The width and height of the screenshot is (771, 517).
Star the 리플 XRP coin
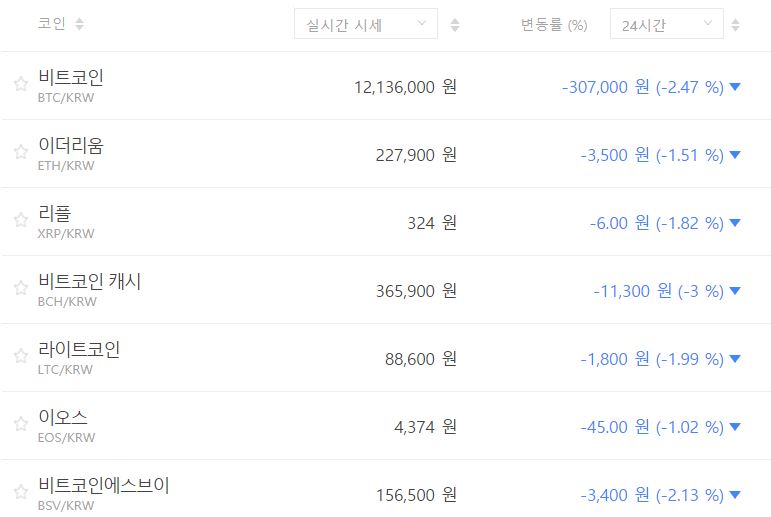(20, 220)
